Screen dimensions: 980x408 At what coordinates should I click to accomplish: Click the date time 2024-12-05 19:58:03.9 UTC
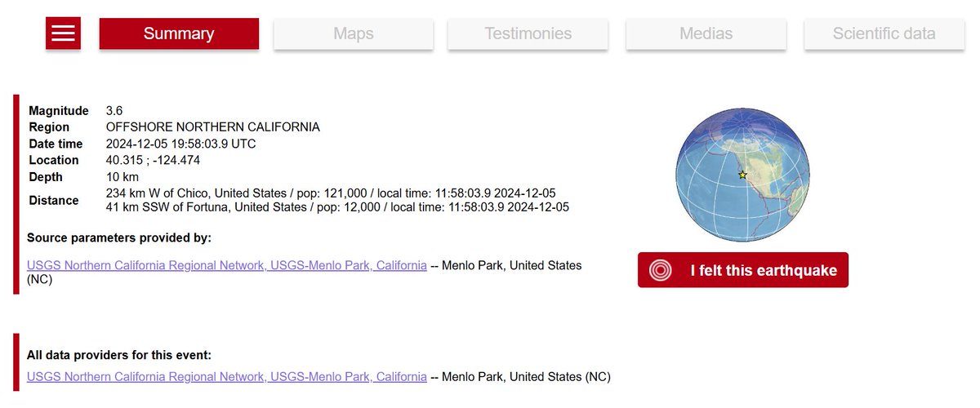(x=181, y=144)
